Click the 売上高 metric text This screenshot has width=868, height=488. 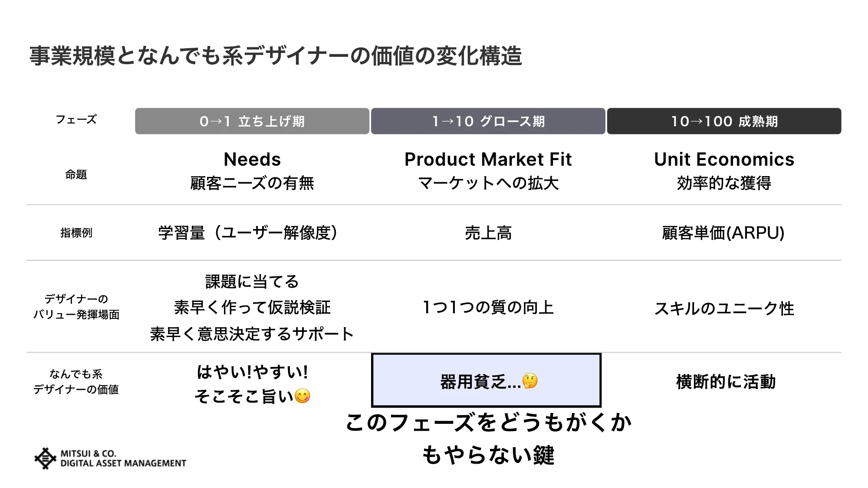488,233
